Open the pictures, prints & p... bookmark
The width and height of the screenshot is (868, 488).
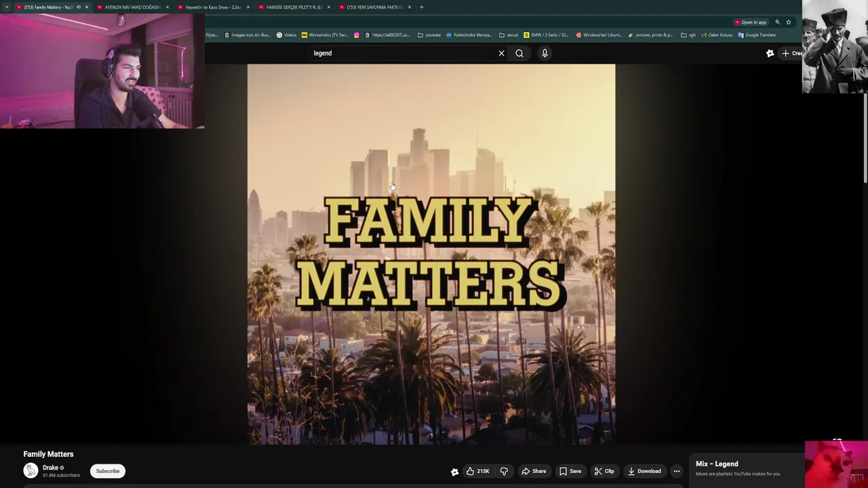pos(650,35)
